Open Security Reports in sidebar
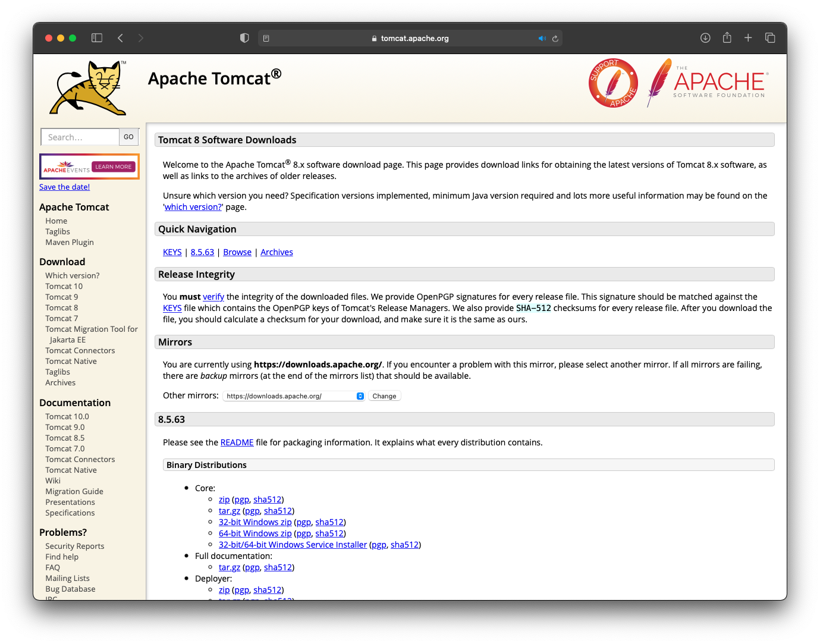820x644 pixels. 75,546
